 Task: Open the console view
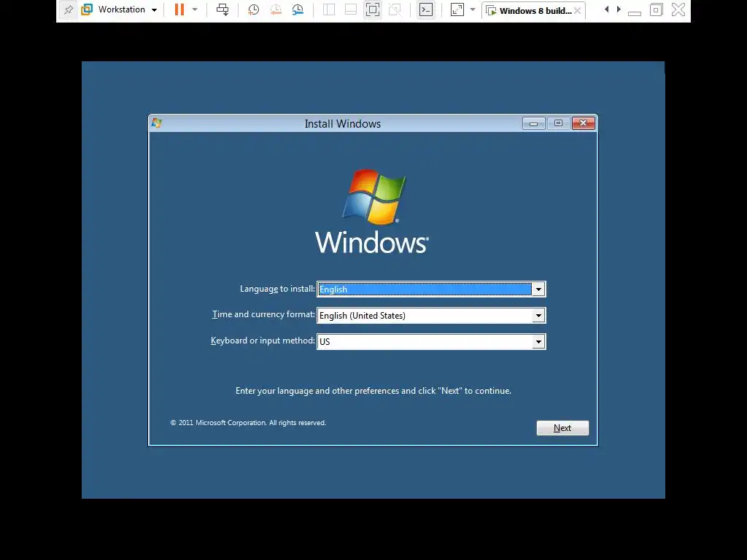point(426,9)
